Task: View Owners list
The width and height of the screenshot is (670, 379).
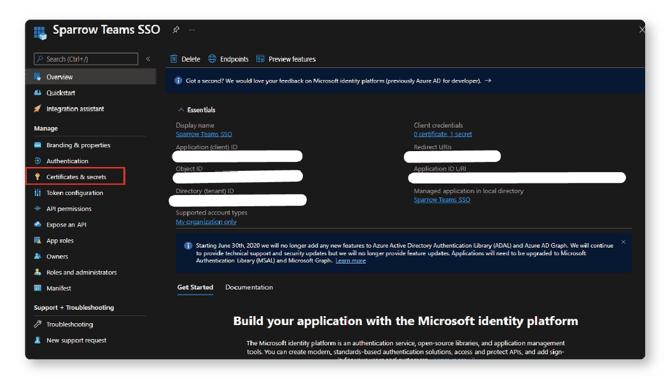Action: click(x=57, y=256)
